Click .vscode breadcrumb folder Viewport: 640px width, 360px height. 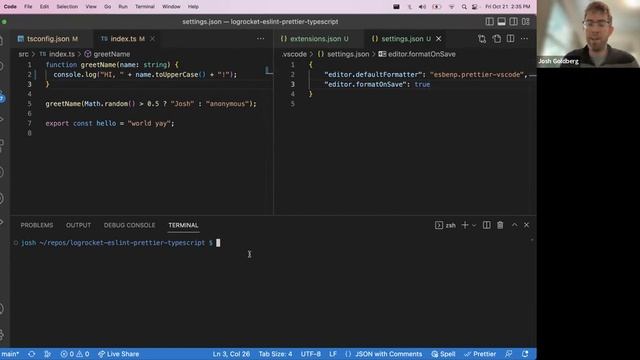click(x=294, y=54)
